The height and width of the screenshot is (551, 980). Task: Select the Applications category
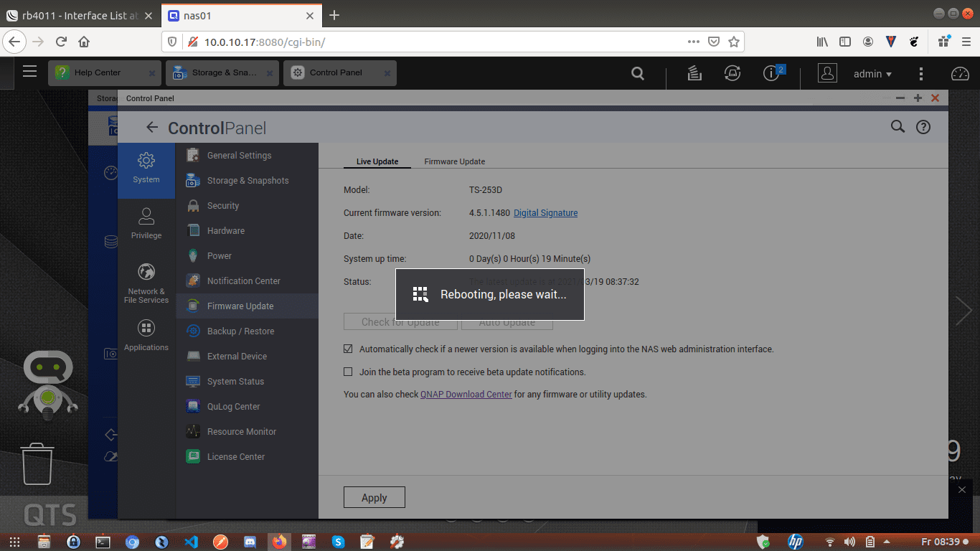coord(146,336)
